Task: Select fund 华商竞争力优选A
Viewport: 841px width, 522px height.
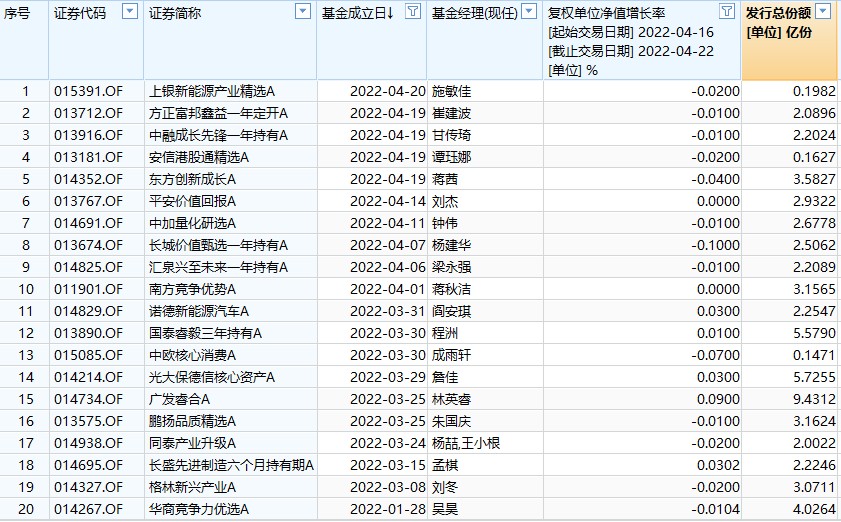Action: click(199, 509)
